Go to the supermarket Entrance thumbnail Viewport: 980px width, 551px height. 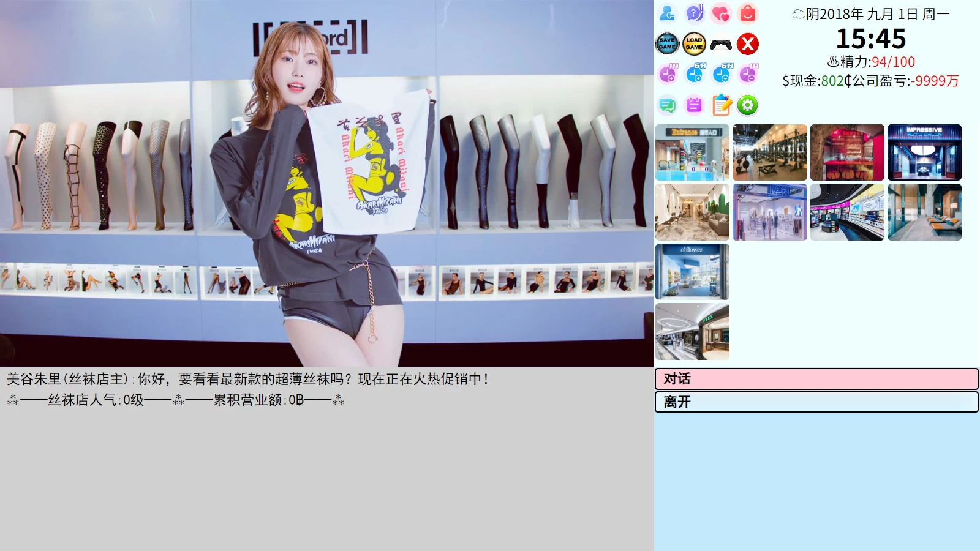pos(692,152)
